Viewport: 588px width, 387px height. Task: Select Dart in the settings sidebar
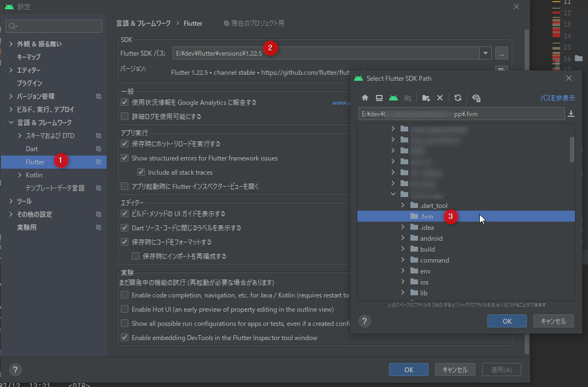tap(32, 148)
